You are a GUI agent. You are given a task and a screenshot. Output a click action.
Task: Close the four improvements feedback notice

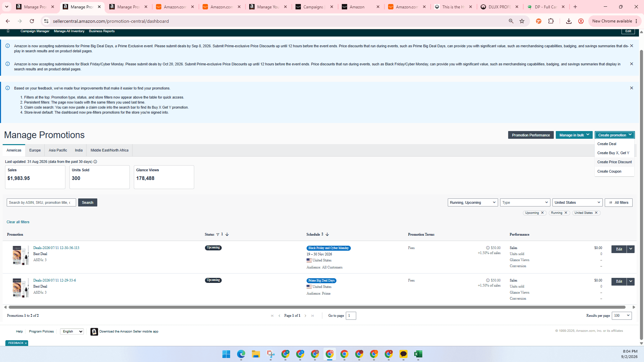pos(632,88)
